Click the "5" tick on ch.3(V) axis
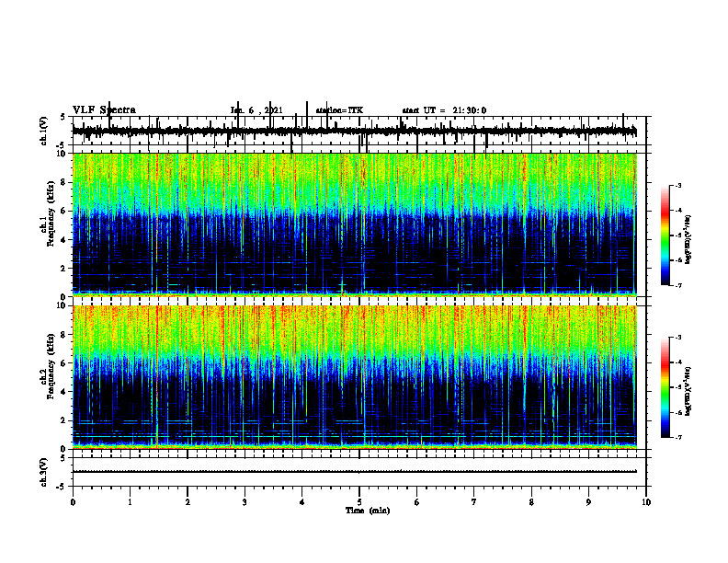The width and height of the screenshot is (728, 563). click(x=63, y=458)
